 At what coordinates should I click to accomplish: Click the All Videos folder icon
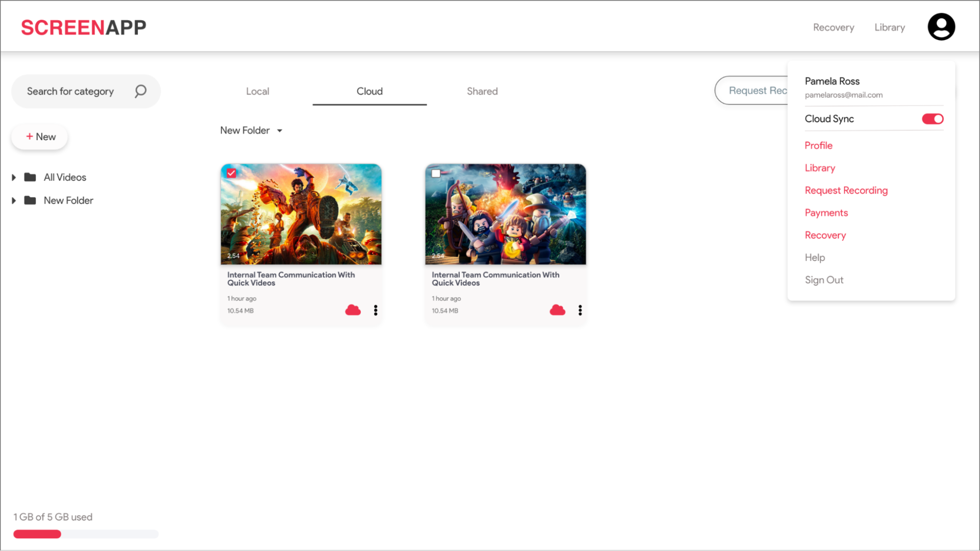coord(30,177)
